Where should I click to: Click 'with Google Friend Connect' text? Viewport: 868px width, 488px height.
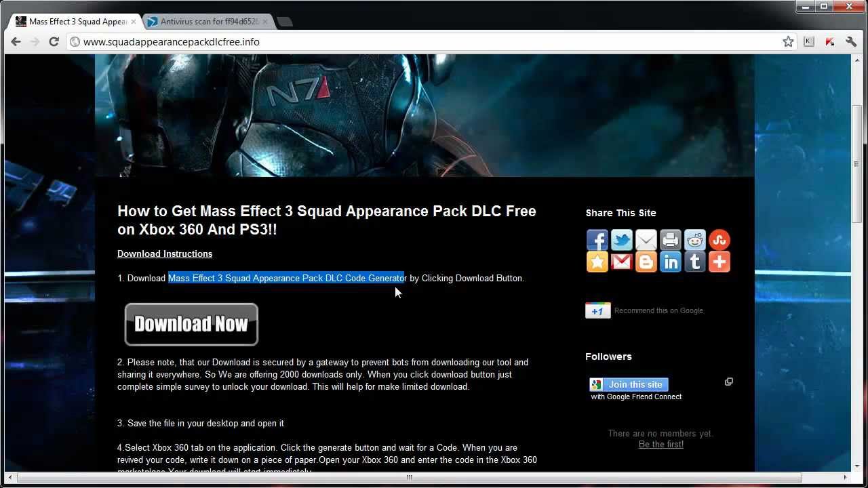(636, 396)
